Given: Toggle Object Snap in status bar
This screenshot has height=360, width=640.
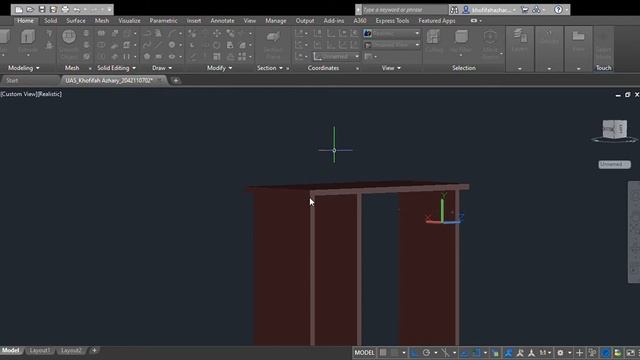Looking at the screenshot, I should (x=476, y=352).
